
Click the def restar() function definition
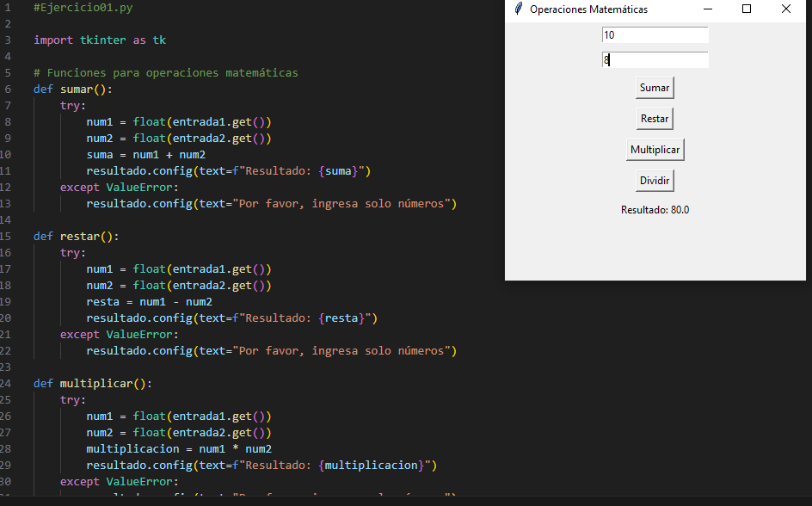point(77,236)
